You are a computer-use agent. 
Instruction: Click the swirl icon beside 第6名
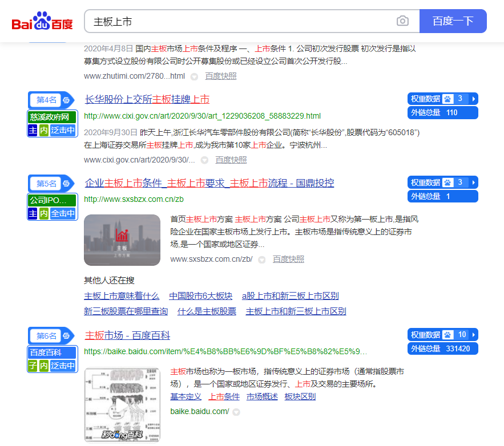coord(67,335)
